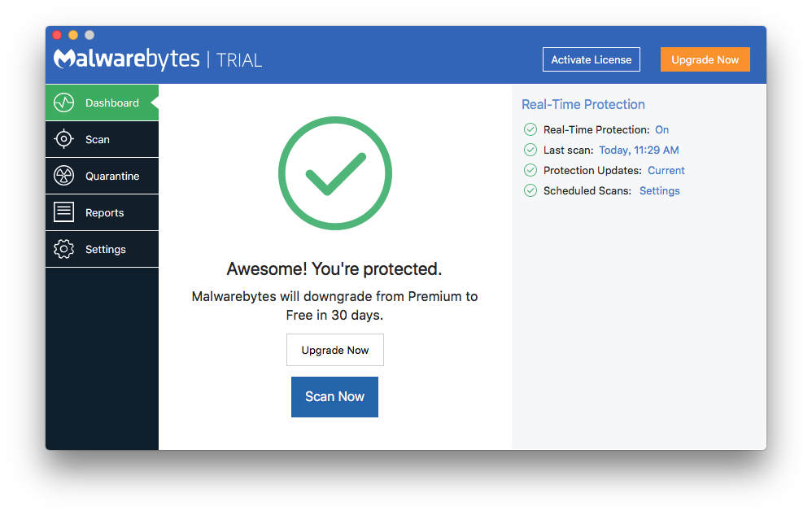Open the Quarantine section
This screenshot has height=515, width=812.
click(x=102, y=176)
